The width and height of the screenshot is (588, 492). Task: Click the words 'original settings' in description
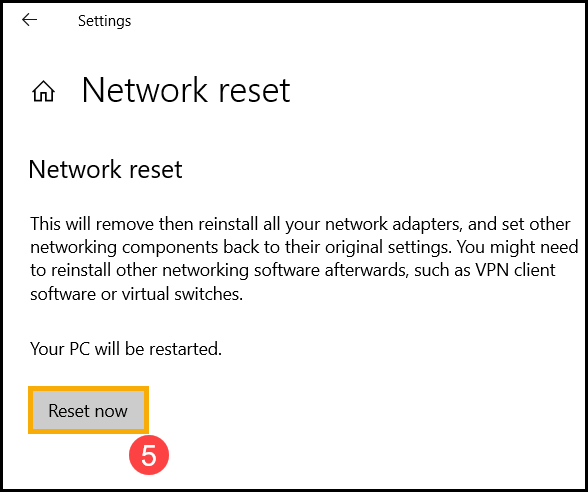(x=388, y=248)
